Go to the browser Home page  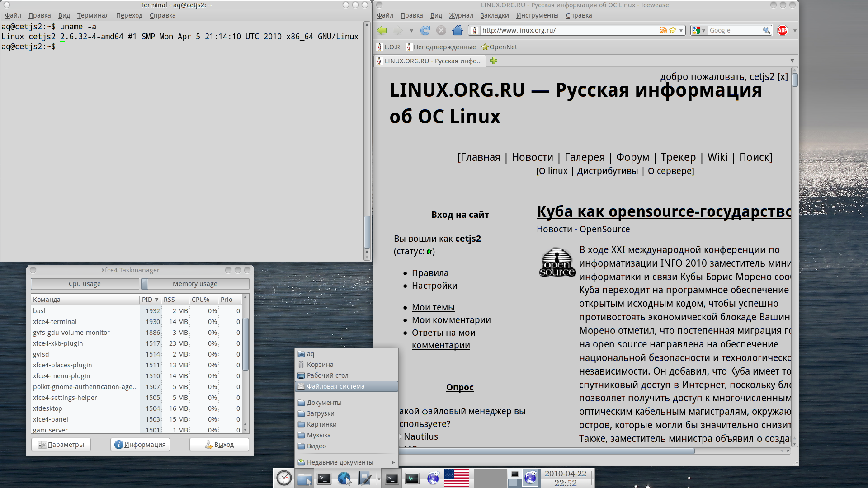(458, 30)
